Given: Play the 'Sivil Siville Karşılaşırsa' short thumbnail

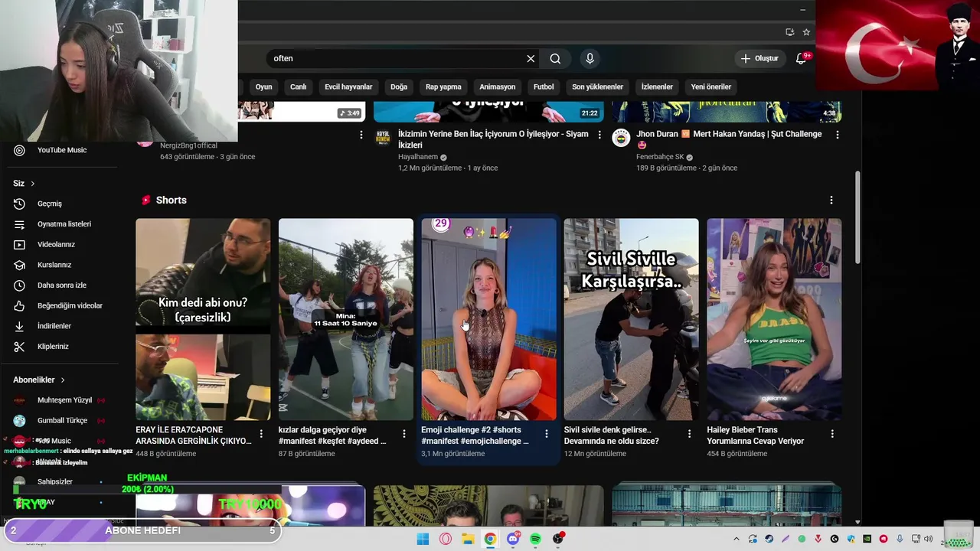Looking at the screenshot, I should tap(631, 319).
